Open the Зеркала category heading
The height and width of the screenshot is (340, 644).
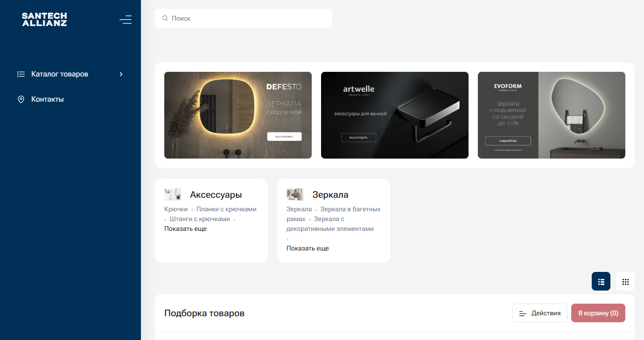point(330,195)
